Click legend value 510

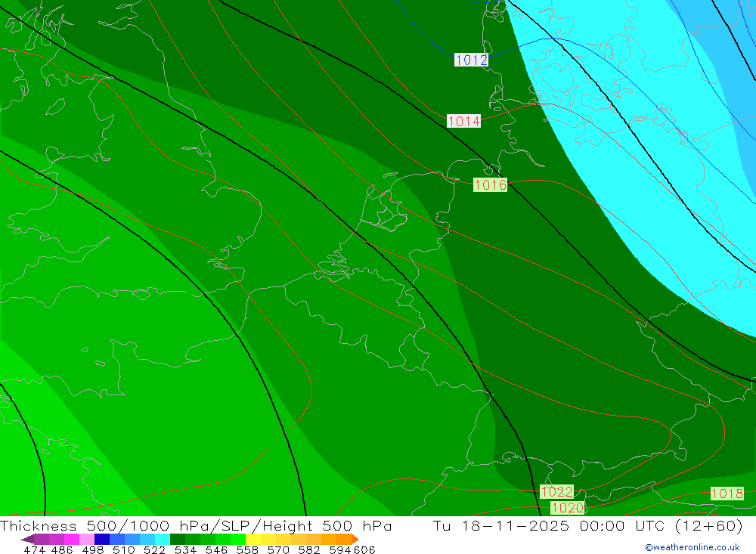coord(124,549)
